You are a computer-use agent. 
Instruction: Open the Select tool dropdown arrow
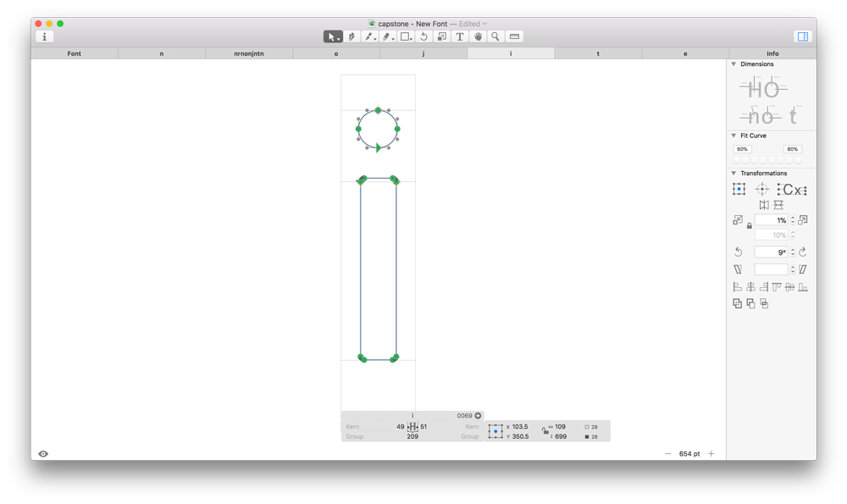coord(339,40)
